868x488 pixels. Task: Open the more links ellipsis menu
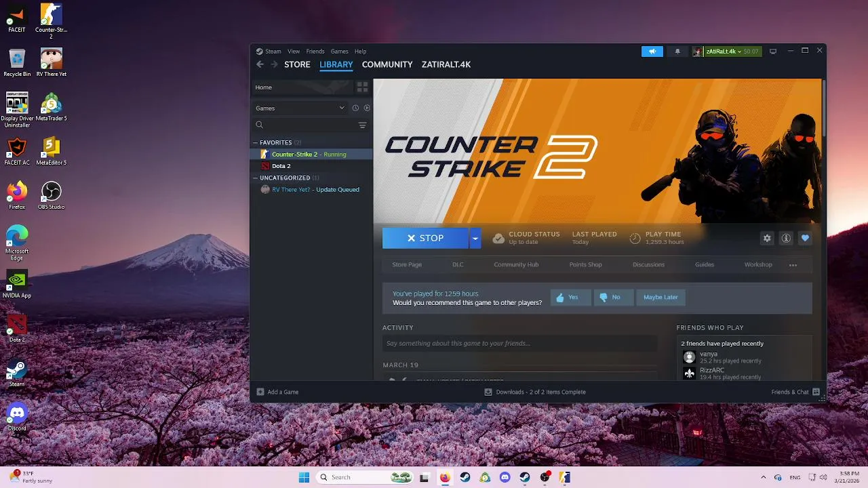pos(793,265)
